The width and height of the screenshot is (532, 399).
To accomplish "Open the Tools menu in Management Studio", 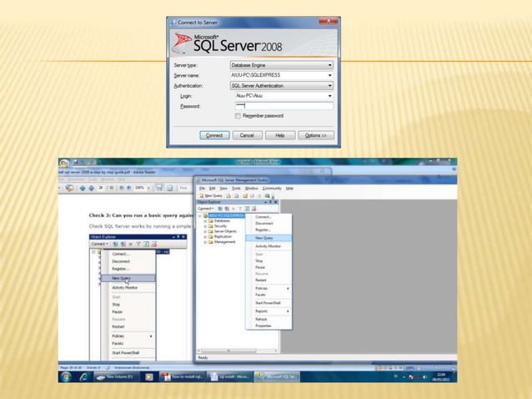I will tap(236, 188).
